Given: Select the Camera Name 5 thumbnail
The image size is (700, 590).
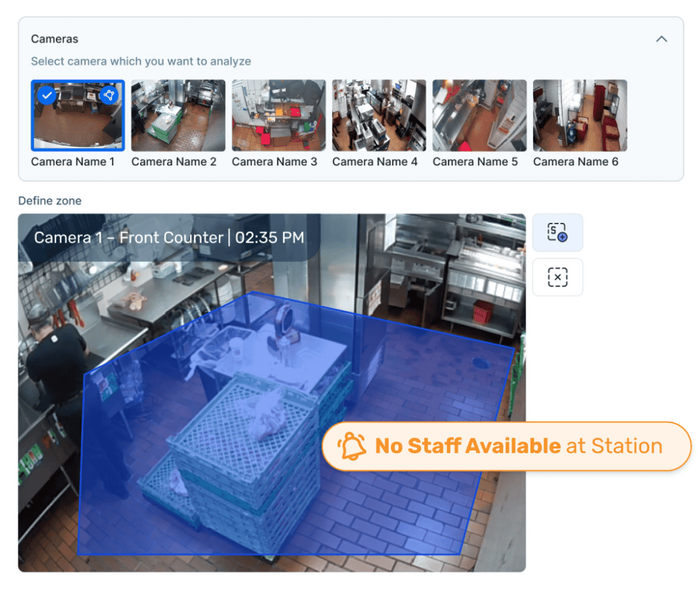Looking at the screenshot, I should pyautogui.click(x=479, y=116).
